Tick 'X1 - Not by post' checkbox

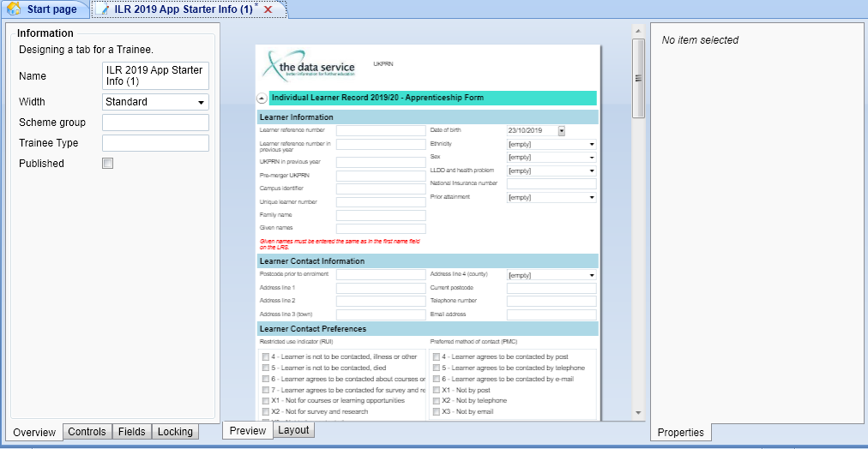click(437, 390)
